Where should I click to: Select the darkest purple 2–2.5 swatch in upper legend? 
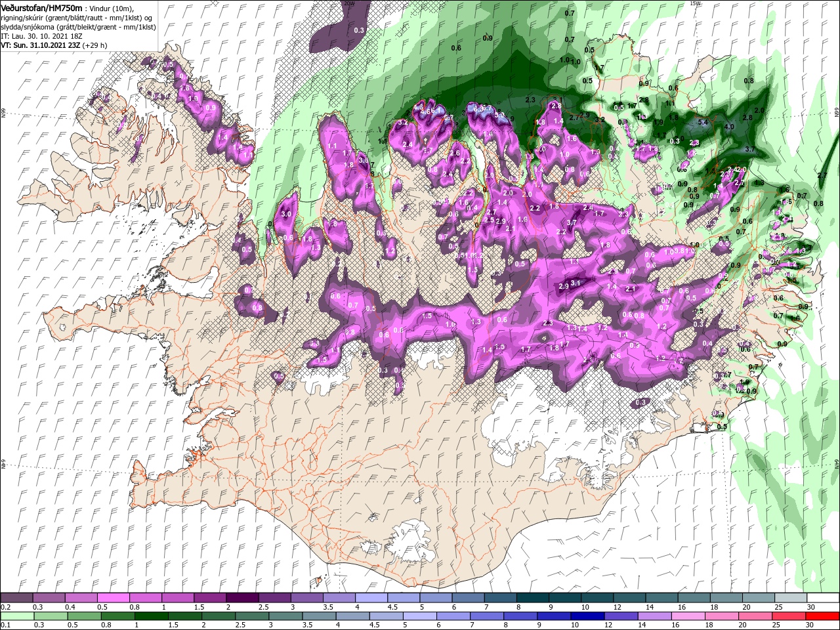[242, 598]
